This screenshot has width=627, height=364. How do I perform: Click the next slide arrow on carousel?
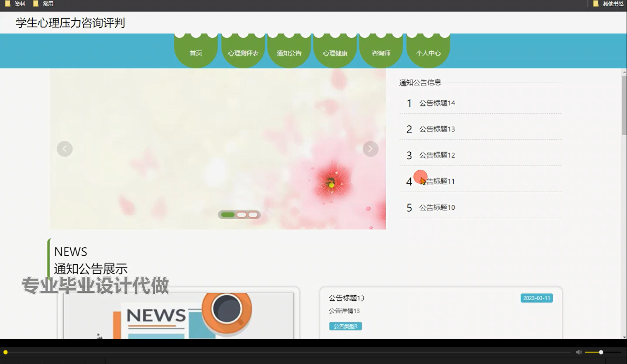(x=370, y=148)
